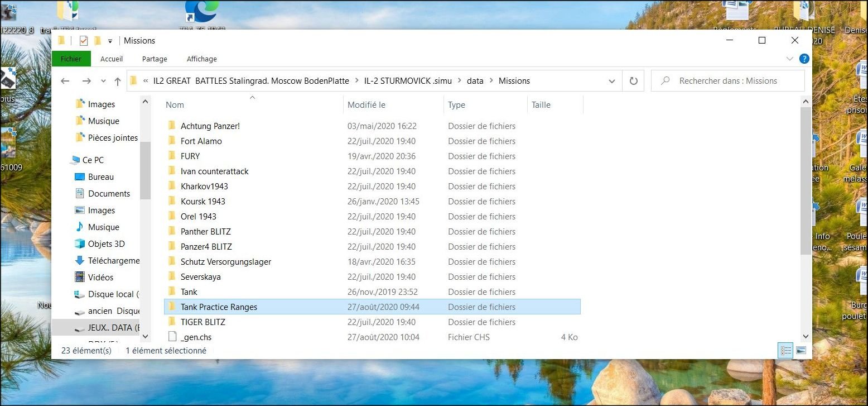Image resolution: width=868 pixels, height=406 pixels.
Task: Switch to the Affichage ribbon tab
Action: (202, 59)
